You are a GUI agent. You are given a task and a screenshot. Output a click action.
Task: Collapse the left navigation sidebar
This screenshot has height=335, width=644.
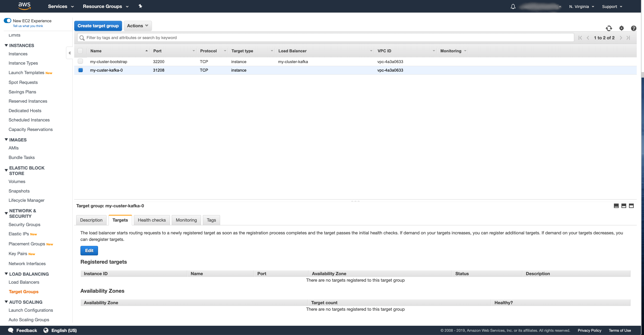(69, 53)
